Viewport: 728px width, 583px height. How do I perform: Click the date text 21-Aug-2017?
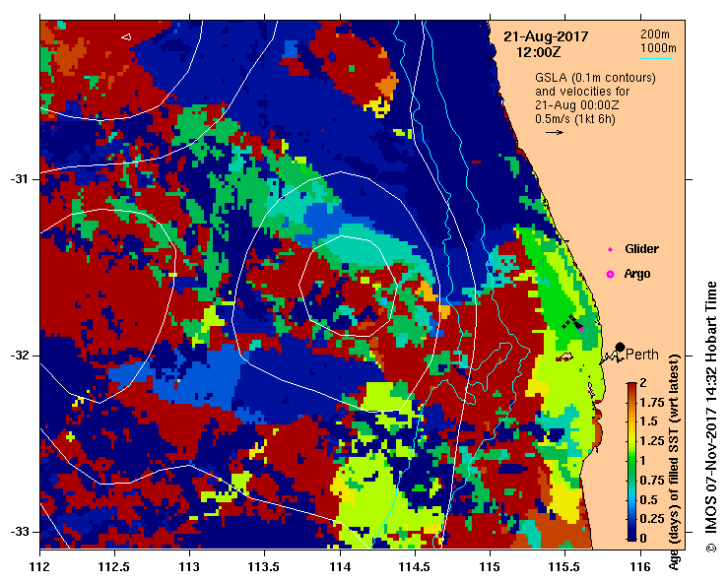click(x=546, y=36)
